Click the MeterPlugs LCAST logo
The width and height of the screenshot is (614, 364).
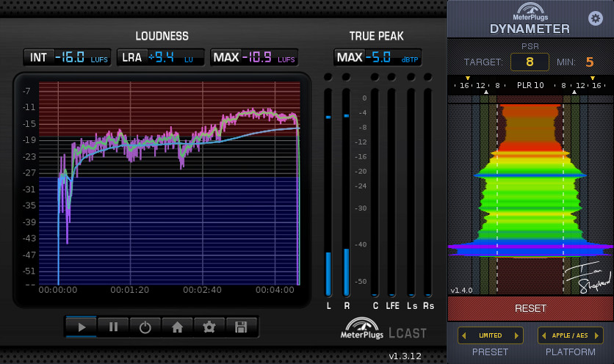coord(383,329)
